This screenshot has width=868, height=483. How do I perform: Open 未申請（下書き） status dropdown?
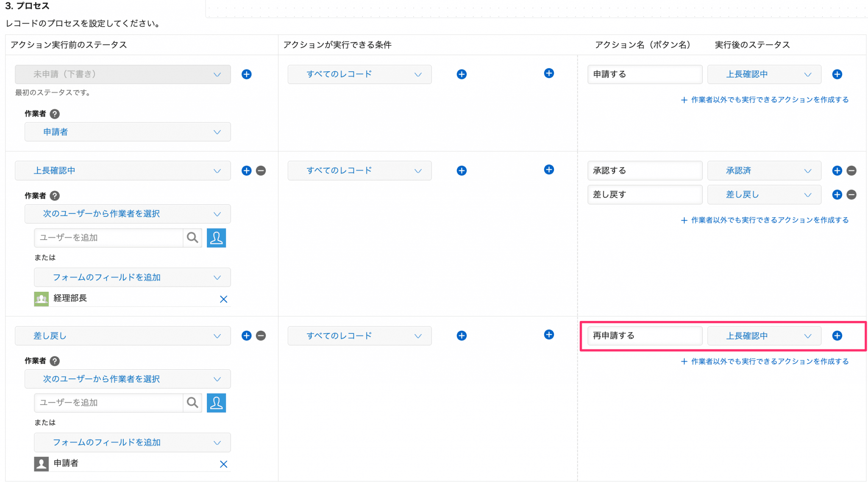point(123,74)
